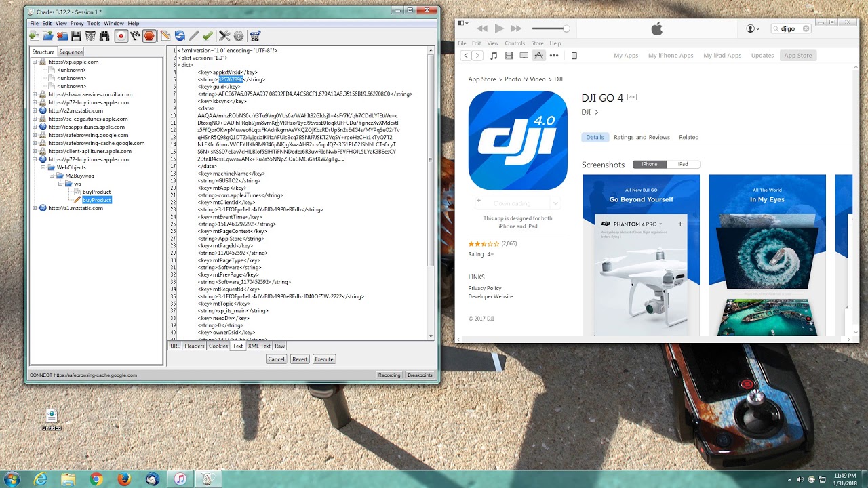This screenshot has height=488, width=868.
Task: Collapse https://xp.apple.com tree node
Action: click(x=35, y=62)
